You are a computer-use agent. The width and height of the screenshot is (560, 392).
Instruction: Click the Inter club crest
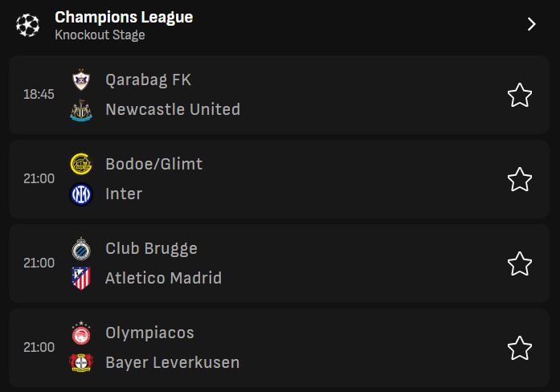pyautogui.click(x=81, y=194)
